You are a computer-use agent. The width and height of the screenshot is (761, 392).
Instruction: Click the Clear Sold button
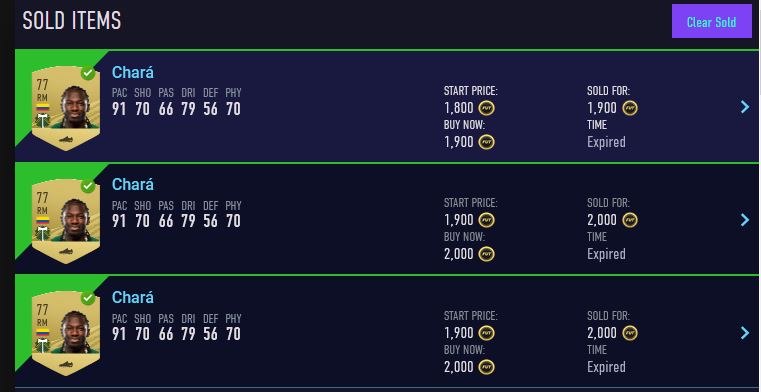click(711, 22)
